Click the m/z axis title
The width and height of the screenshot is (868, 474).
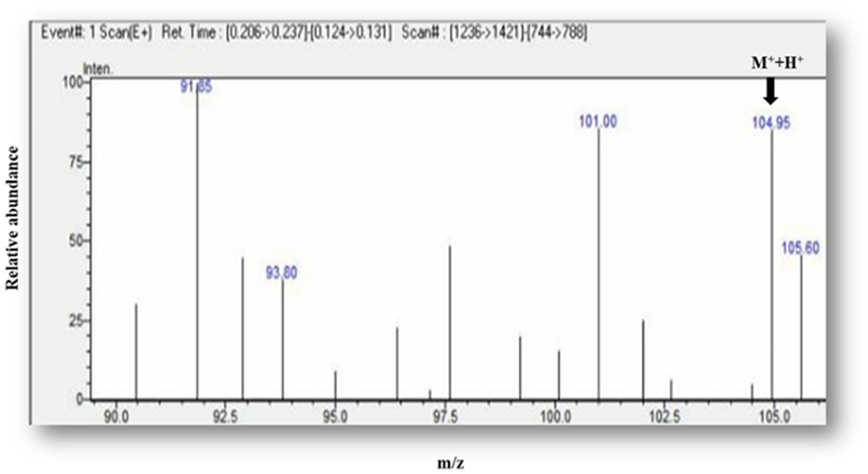pyautogui.click(x=451, y=464)
